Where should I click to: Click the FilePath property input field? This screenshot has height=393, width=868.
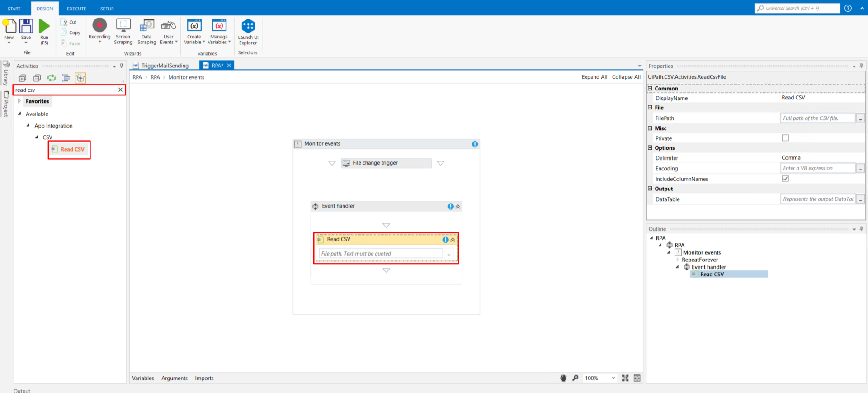click(x=817, y=118)
